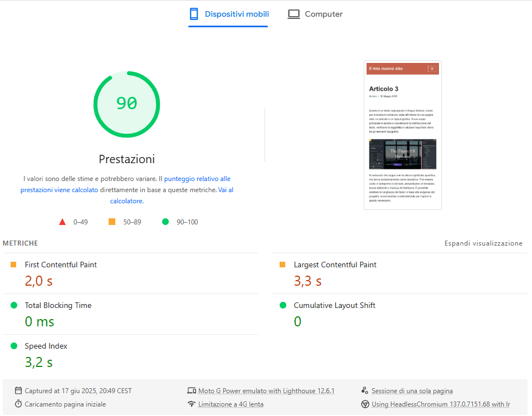Click the stopwatch icon beside Caricamento pagina iniziale
The height and width of the screenshot is (416, 532).
(x=18, y=404)
